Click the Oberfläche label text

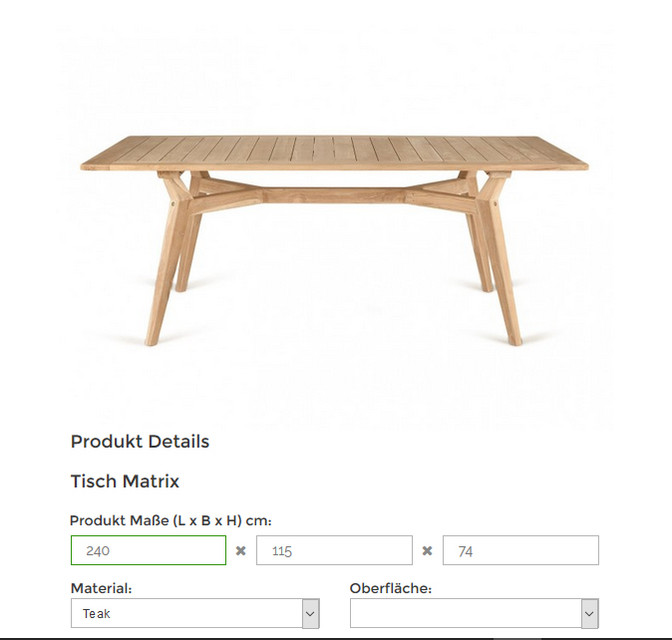coord(391,588)
